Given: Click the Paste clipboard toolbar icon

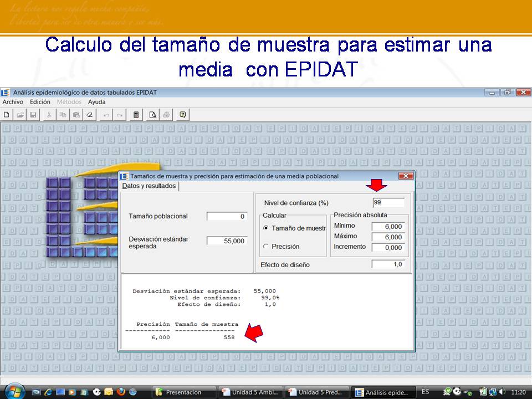Looking at the screenshot, I should point(76,115).
